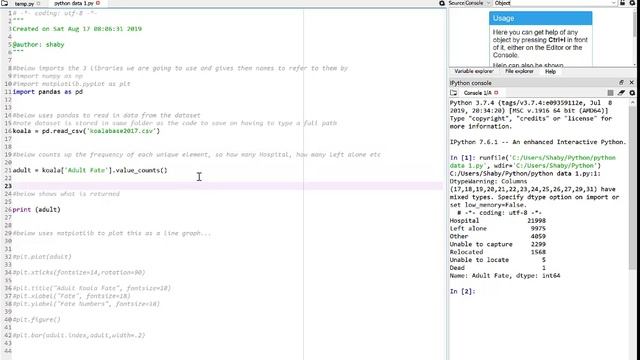Click 'Unable to capture 2299' console row

click(498, 244)
